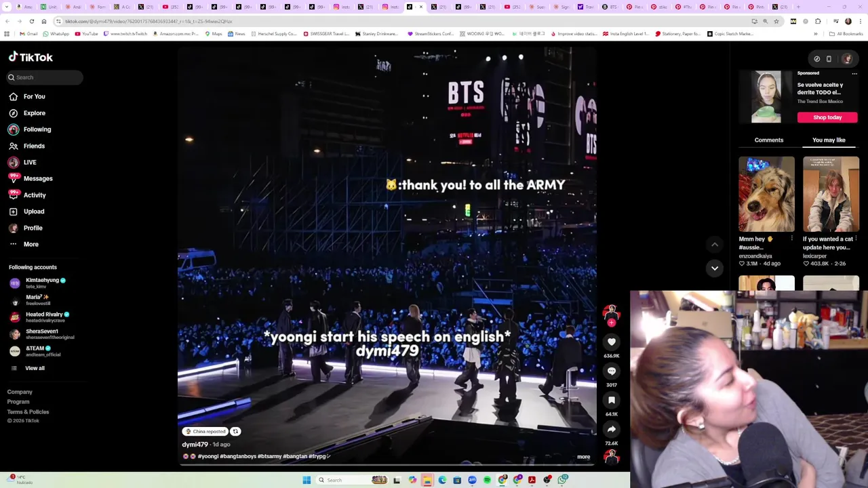Click the repost icon button
Screen dimensions: 868x488
235,432
